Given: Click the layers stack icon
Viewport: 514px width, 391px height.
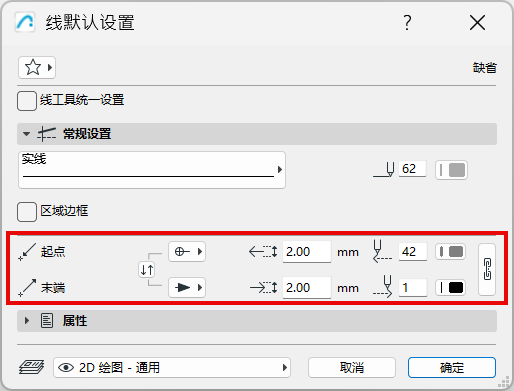Looking at the screenshot, I should tap(31, 367).
